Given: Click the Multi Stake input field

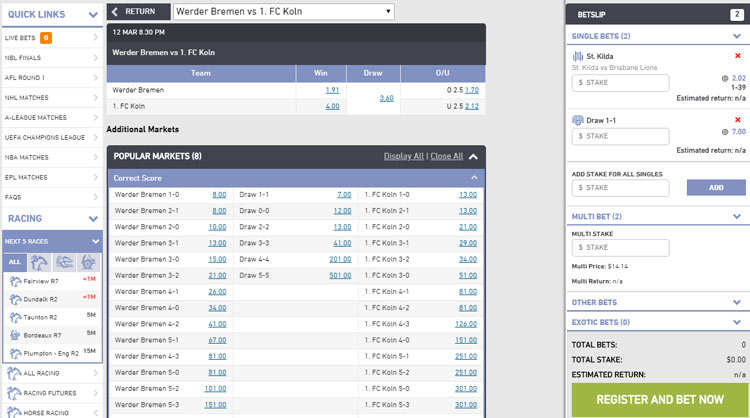Looking at the screenshot, I should [x=620, y=248].
